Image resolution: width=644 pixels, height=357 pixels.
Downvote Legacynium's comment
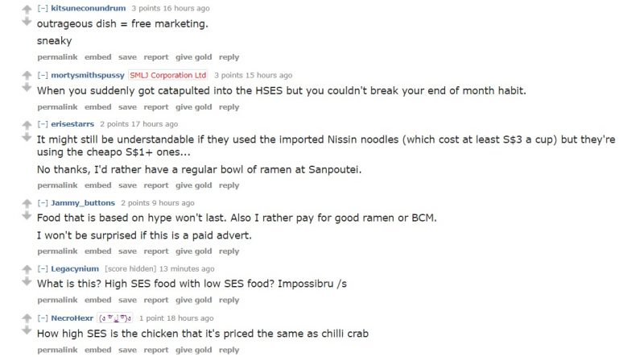tap(27, 281)
